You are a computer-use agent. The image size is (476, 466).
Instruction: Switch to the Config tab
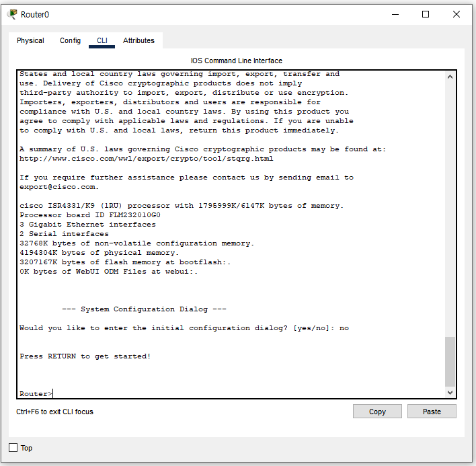(70, 40)
